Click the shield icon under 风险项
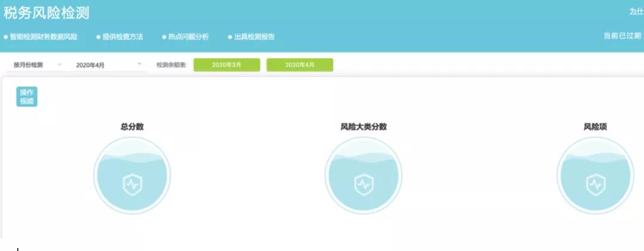This screenshot has height=251, width=644. click(x=595, y=184)
